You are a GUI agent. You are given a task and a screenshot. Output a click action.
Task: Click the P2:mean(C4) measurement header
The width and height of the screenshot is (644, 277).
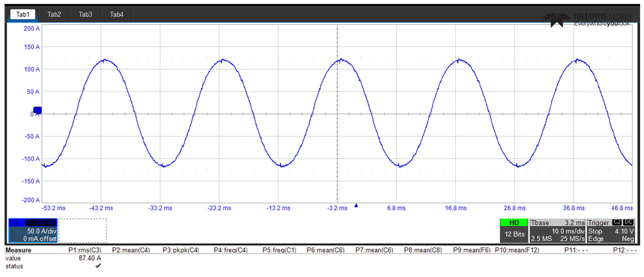click(x=131, y=250)
